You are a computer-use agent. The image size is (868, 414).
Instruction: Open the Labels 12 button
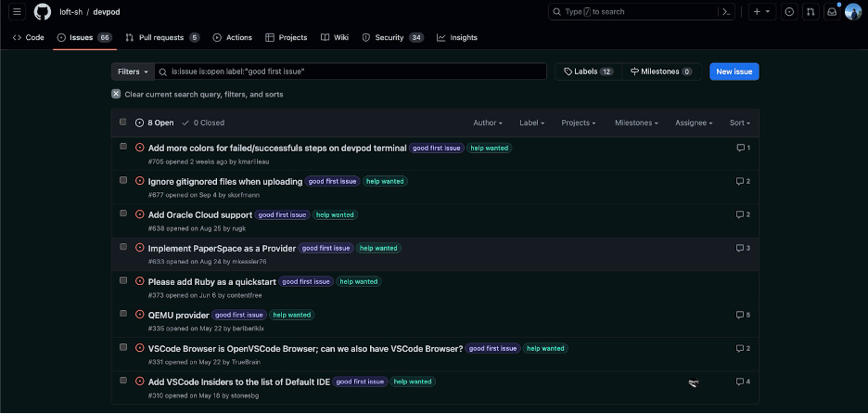pos(589,71)
